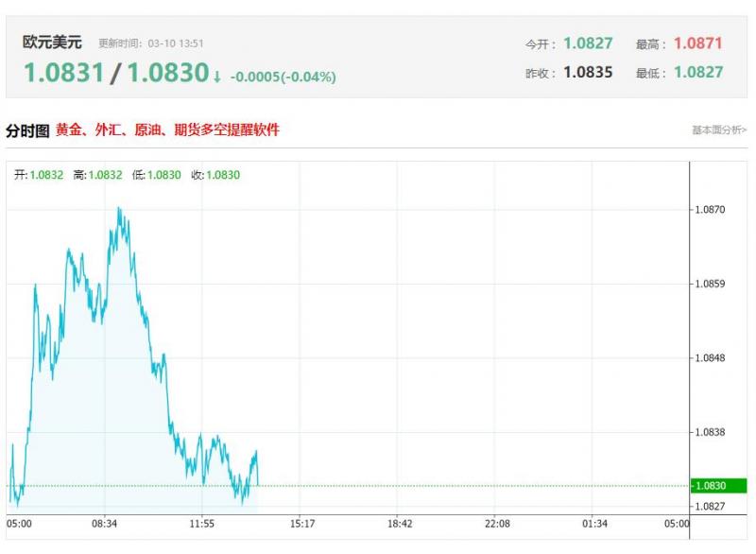Click the 1.0838 y-axis label
Screen dimensions: 756x554
point(710,432)
